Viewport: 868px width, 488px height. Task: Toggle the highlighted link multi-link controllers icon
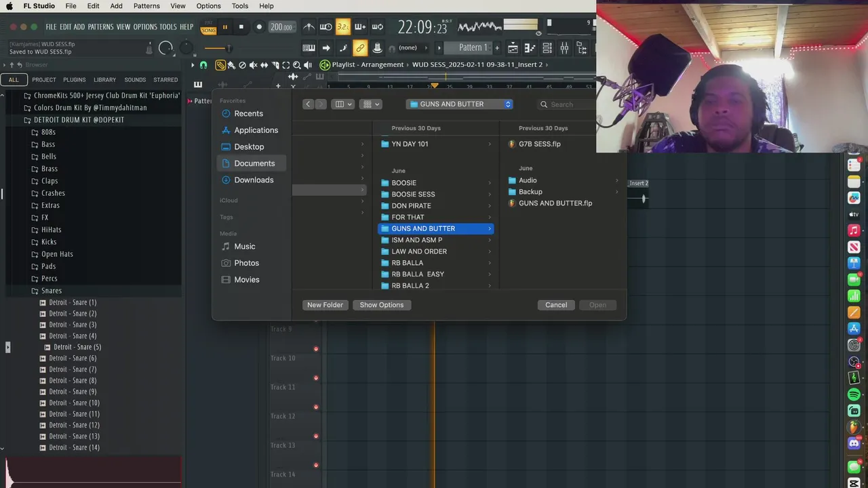coord(360,47)
